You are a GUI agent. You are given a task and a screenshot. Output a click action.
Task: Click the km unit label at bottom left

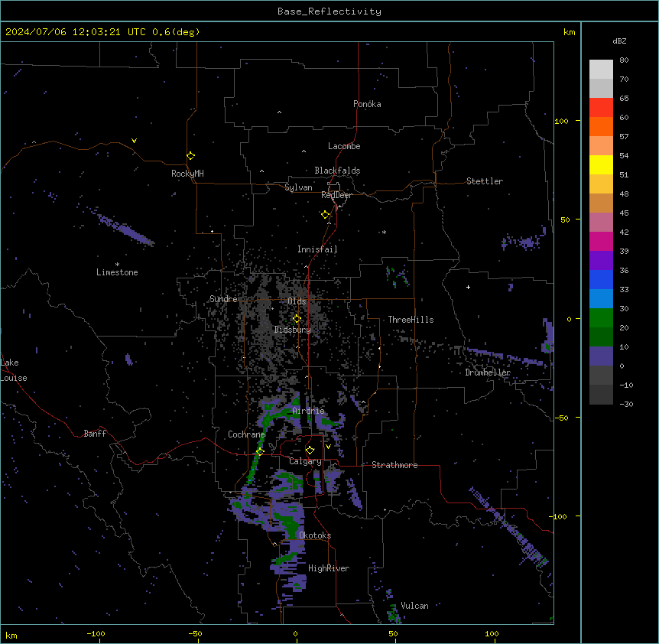coord(11,635)
